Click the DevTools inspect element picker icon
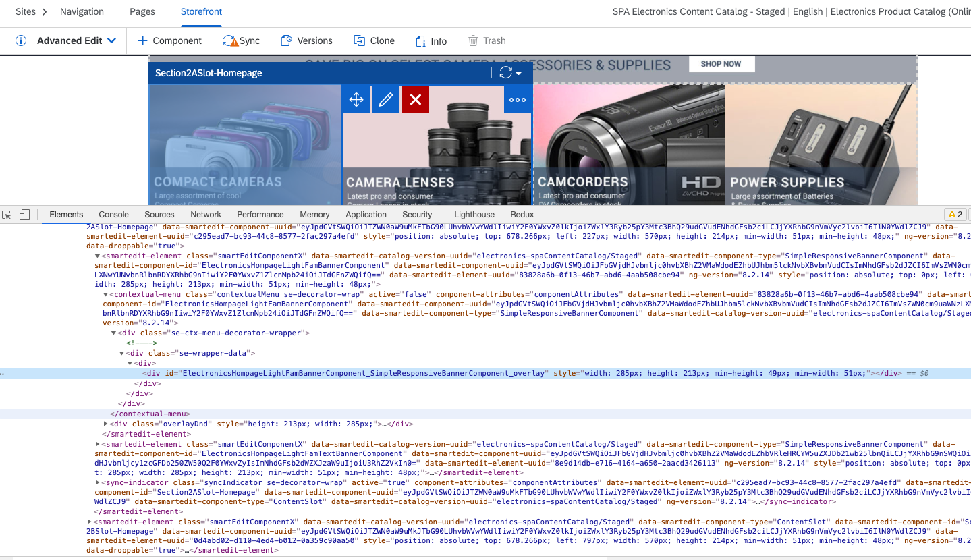971x560 pixels. click(x=7, y=215)
